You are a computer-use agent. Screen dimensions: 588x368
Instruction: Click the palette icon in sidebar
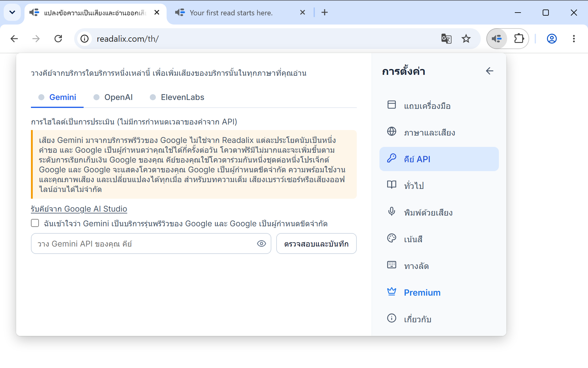pos(391,238)
